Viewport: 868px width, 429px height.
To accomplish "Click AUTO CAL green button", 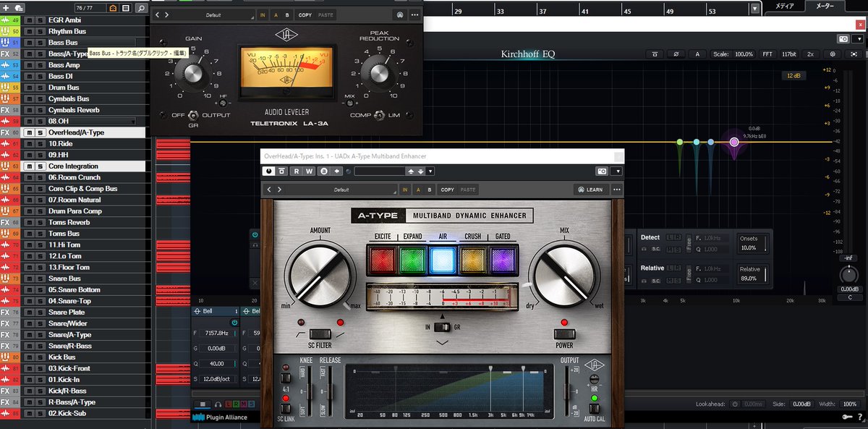I will pos(594,399).
